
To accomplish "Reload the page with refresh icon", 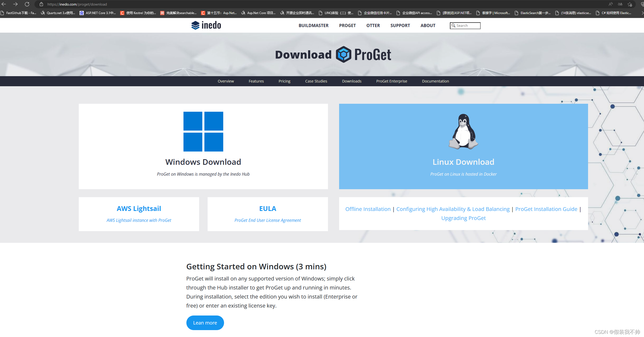I will [x=27, y=4].
